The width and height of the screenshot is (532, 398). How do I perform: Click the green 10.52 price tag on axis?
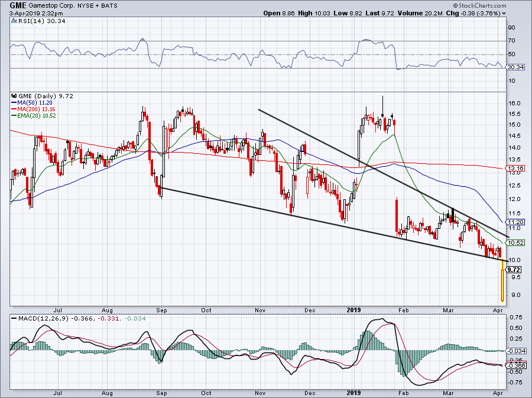515,243
